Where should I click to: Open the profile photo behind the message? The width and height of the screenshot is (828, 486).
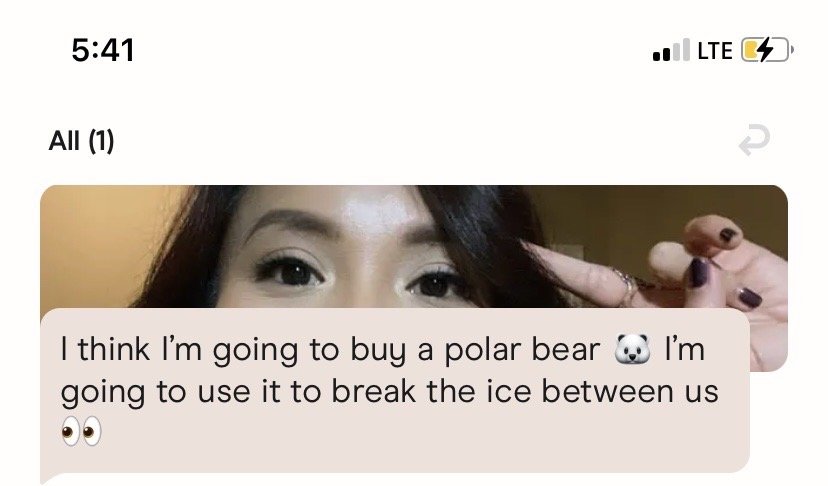(x=413, y=246)
